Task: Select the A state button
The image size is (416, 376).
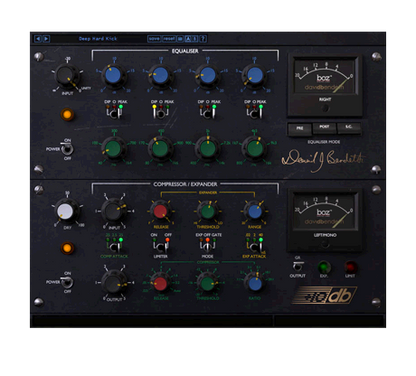Action: [x=188, y=39]
